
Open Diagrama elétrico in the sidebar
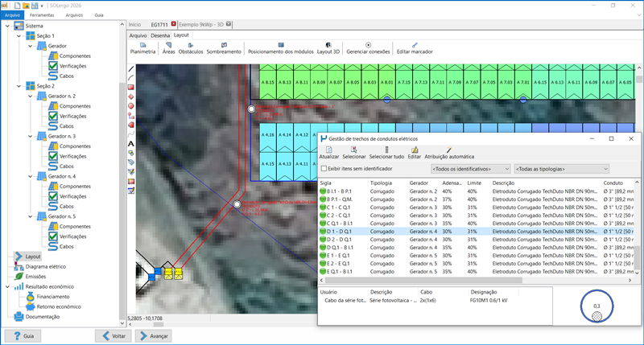pos(45,266)
